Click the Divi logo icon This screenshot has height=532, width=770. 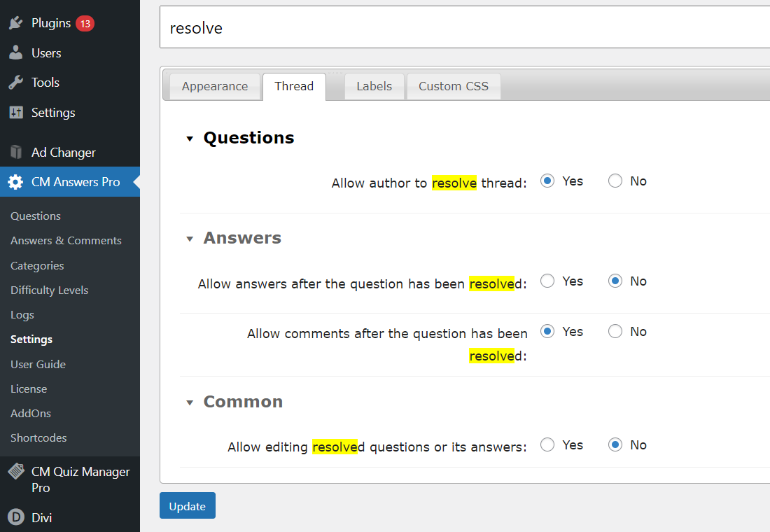pyautogui.click(x=15, y=517)
